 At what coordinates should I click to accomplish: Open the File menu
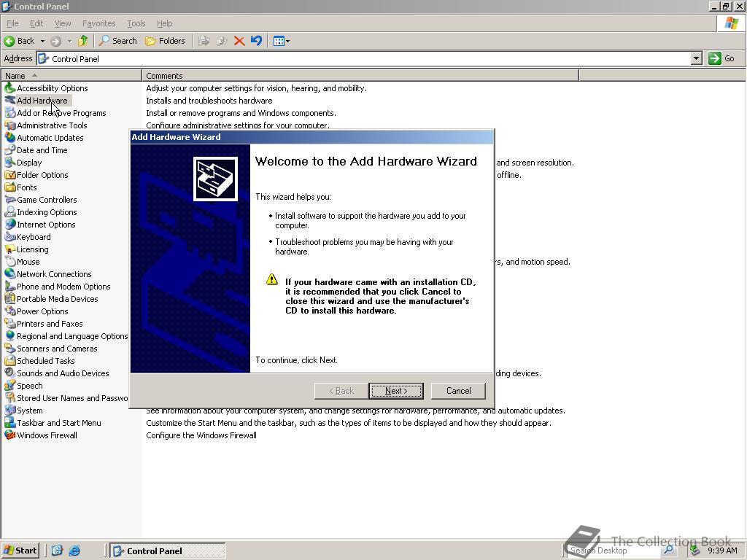tap(13, 23)
